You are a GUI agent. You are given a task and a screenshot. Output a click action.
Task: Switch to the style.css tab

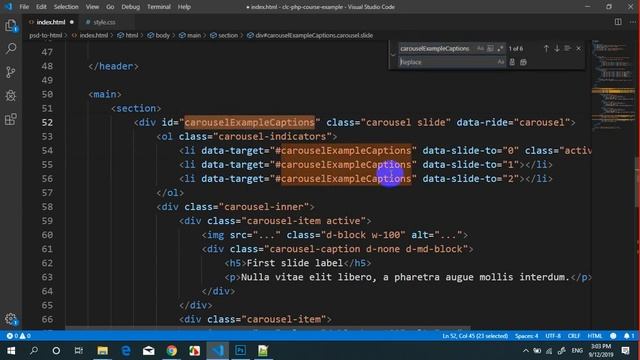pyautogui.click(x=104, y=22)
